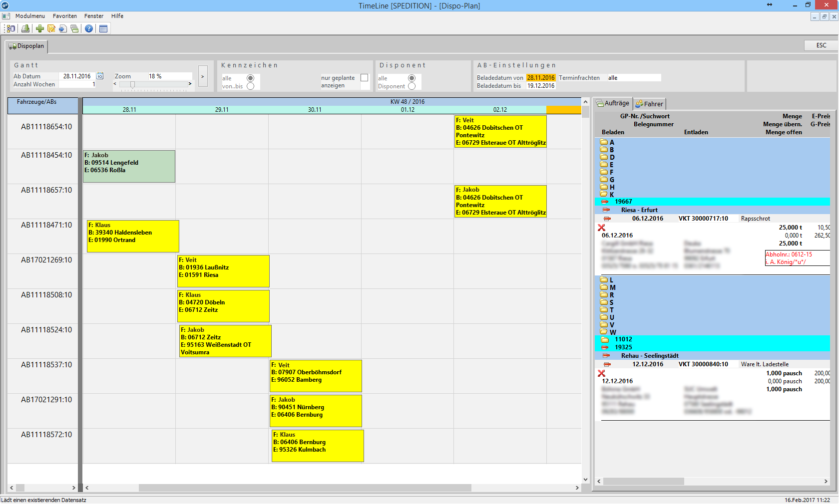
Task: Click the orders panel horizontal scrollbar thumb
Action: tap(643, 482)
